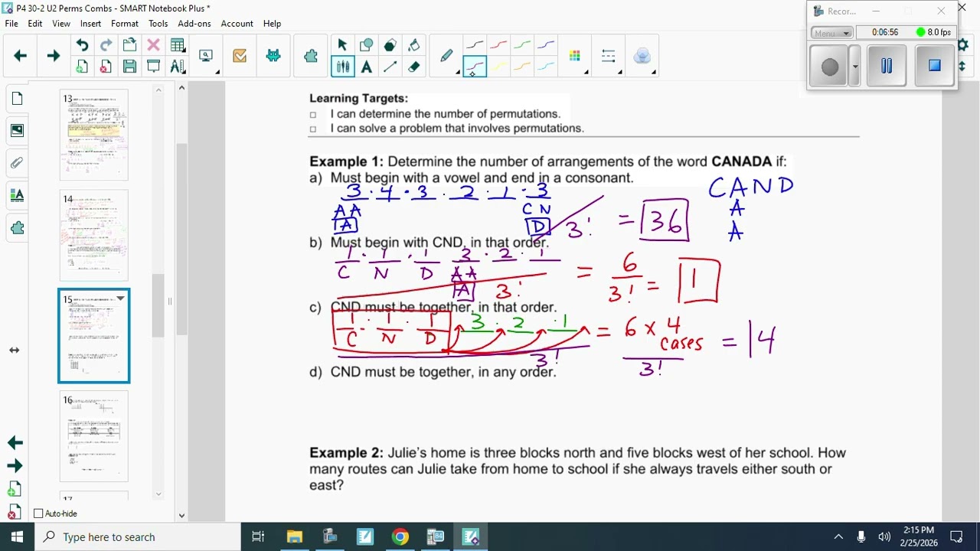Open the measurement tools icon

click(177, 67)
